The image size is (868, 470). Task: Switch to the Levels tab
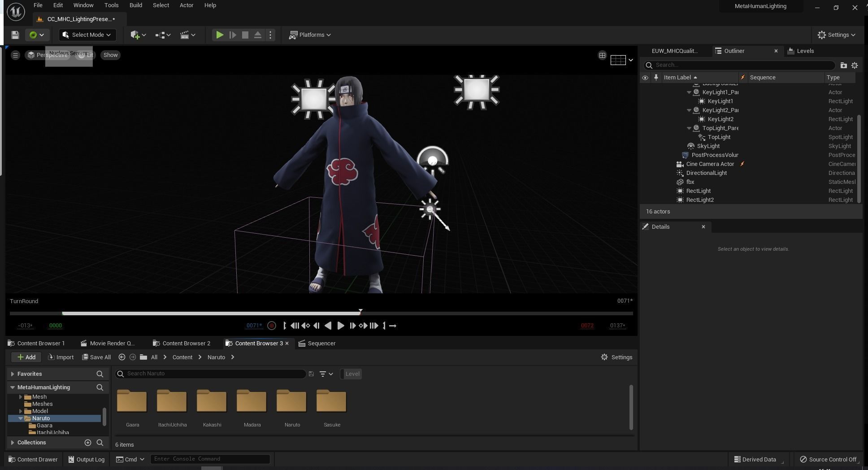point(801,51)
